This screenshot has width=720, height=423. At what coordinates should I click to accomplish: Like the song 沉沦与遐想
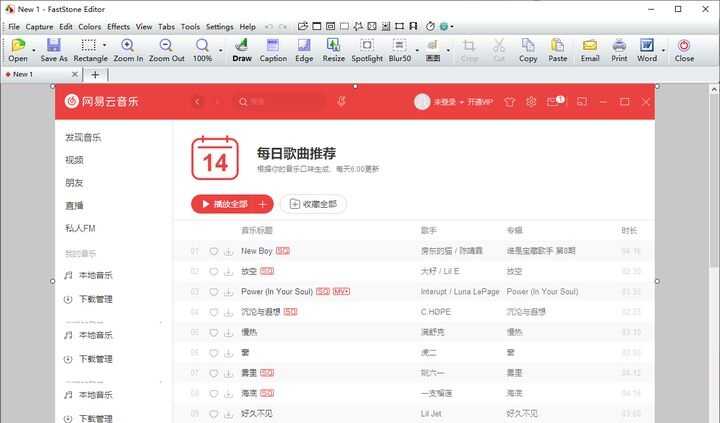click(214, 312)
